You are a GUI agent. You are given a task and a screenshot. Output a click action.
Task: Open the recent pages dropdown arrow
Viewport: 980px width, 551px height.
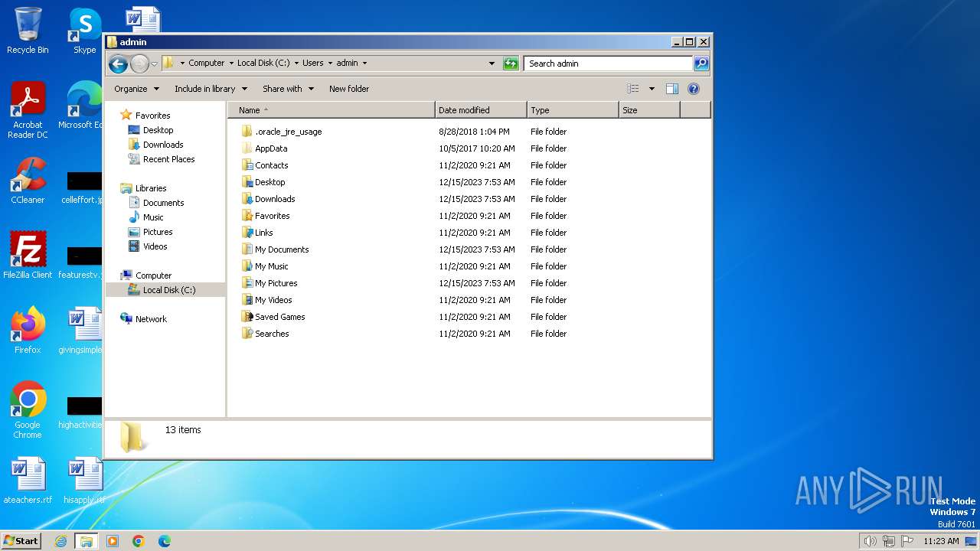(x=154, y=64)
